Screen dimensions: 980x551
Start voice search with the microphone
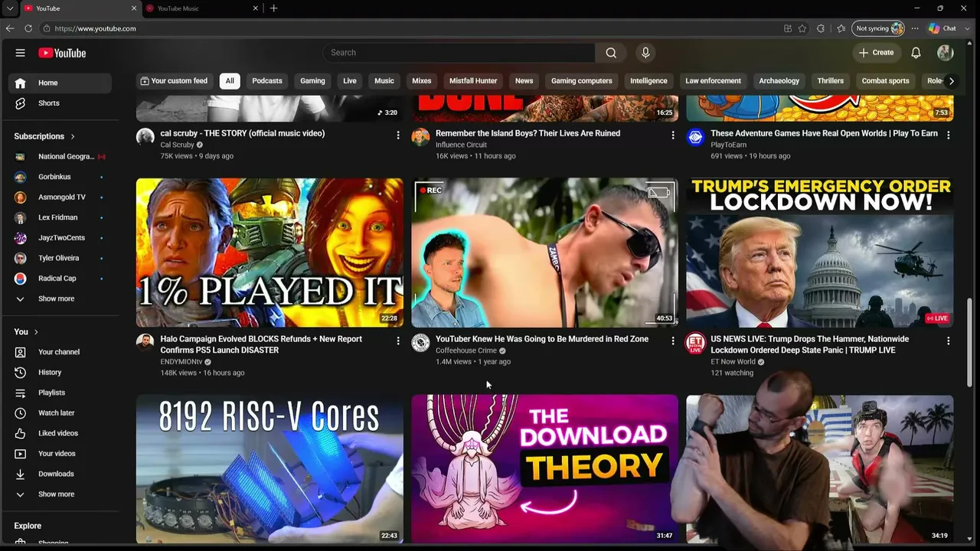pyautogui.click(x=645, y=53)
